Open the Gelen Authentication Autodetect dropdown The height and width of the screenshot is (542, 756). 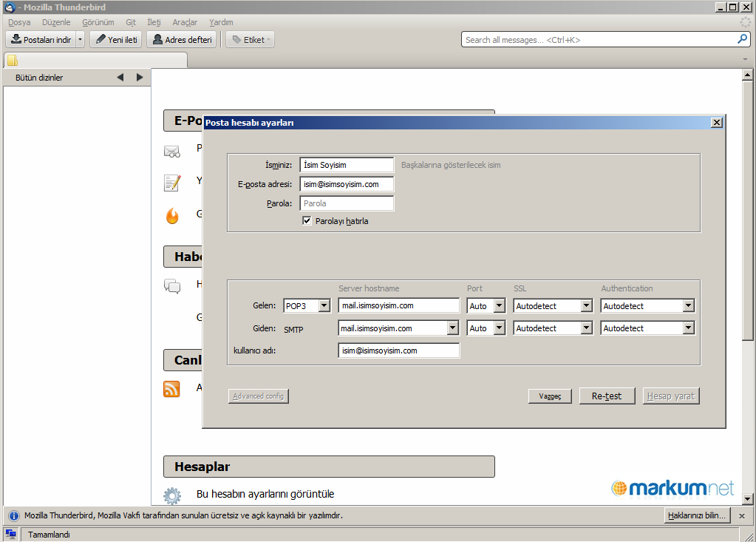coord(647,305)
